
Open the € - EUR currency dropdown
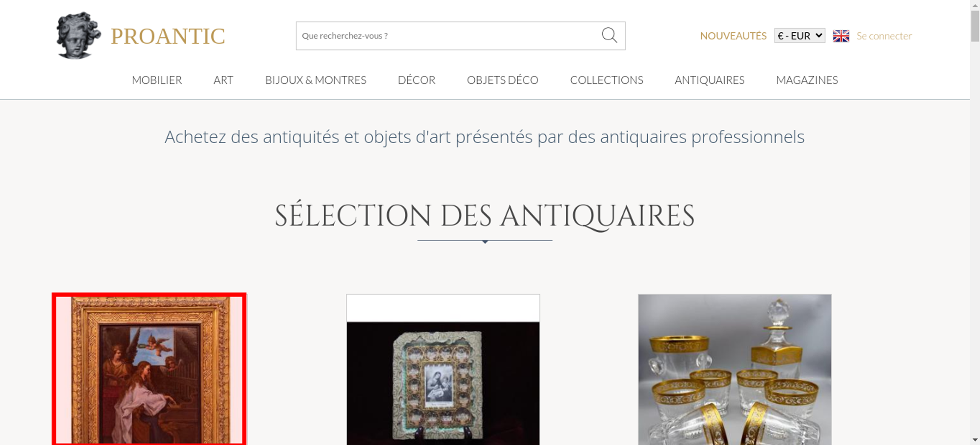pyautogui.click(x=800, y=36)
